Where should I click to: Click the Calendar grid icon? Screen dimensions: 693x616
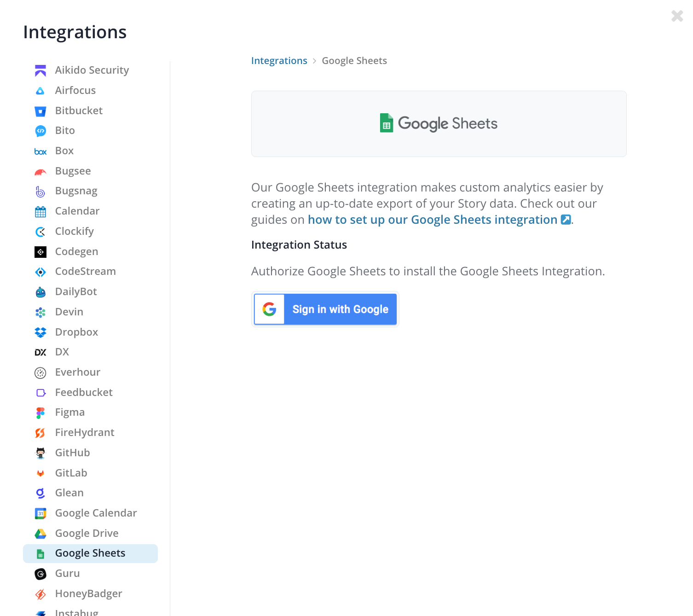tap(40, 211)
